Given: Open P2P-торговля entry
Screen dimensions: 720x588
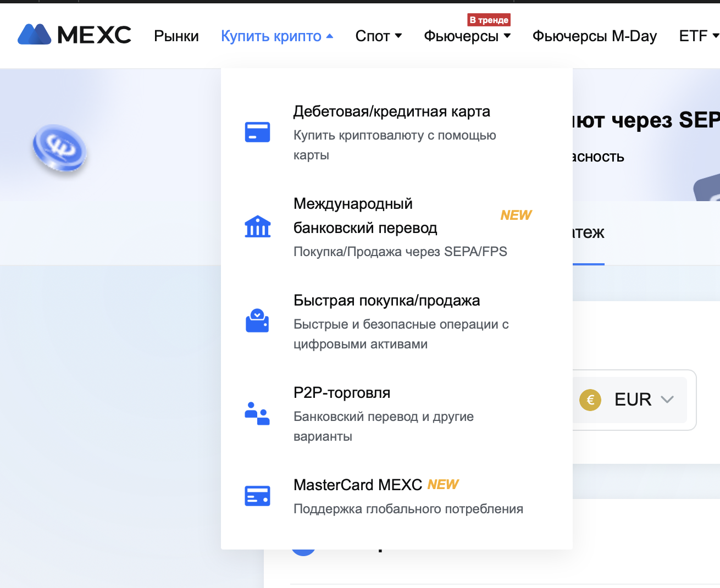Looking at the screenshot, I should pyautogui.click(x=341, y=393).
